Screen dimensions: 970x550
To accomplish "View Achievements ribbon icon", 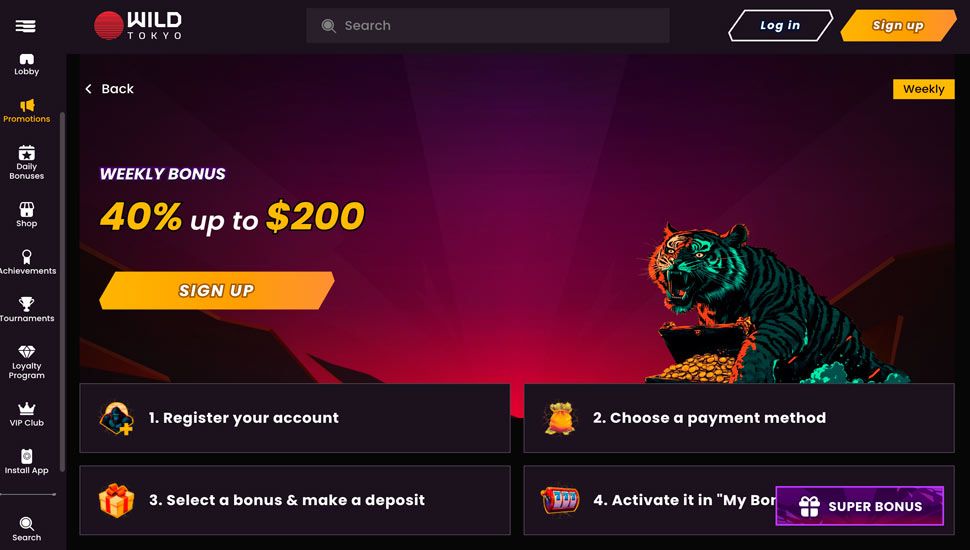I will [27, 257].
